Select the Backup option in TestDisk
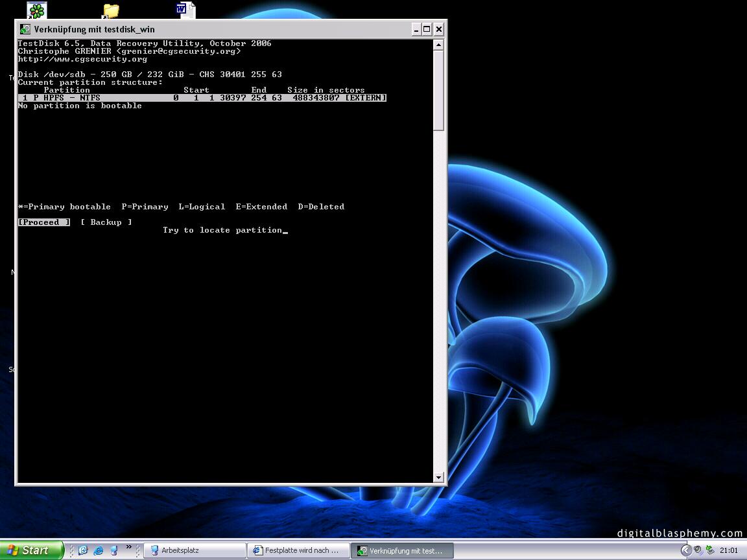 pyautogui.click(x=106, y=222)
